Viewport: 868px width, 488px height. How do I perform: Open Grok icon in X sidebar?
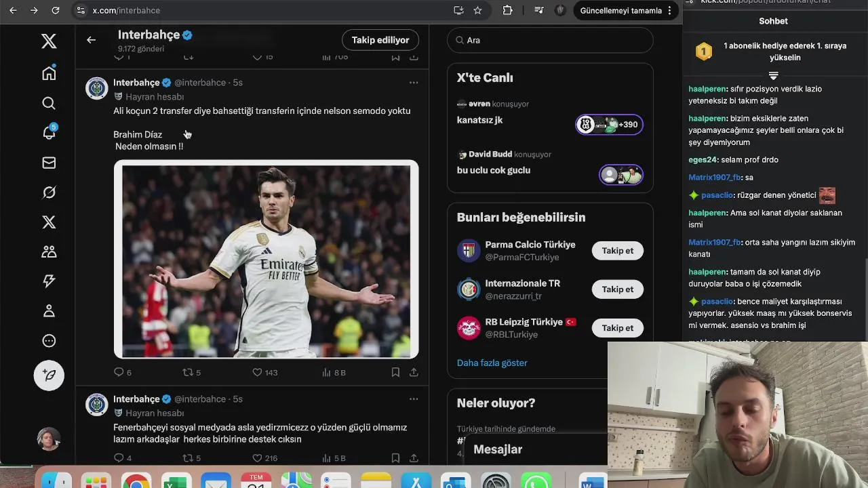[49, 192]
